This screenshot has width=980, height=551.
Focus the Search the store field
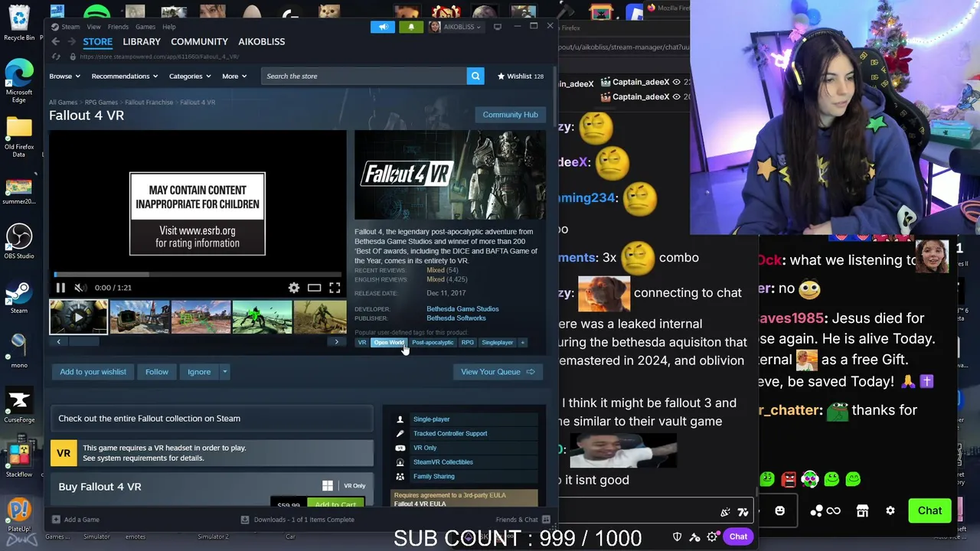click(x=364, y=76)
